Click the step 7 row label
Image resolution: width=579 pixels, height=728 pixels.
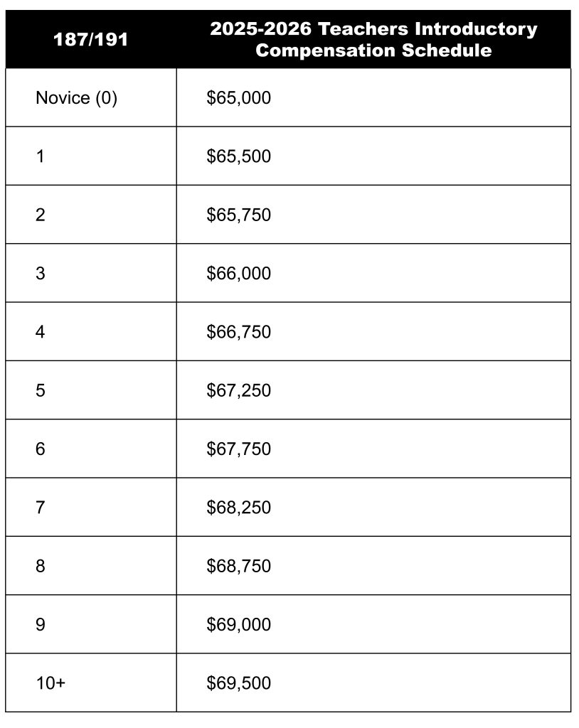41,508
